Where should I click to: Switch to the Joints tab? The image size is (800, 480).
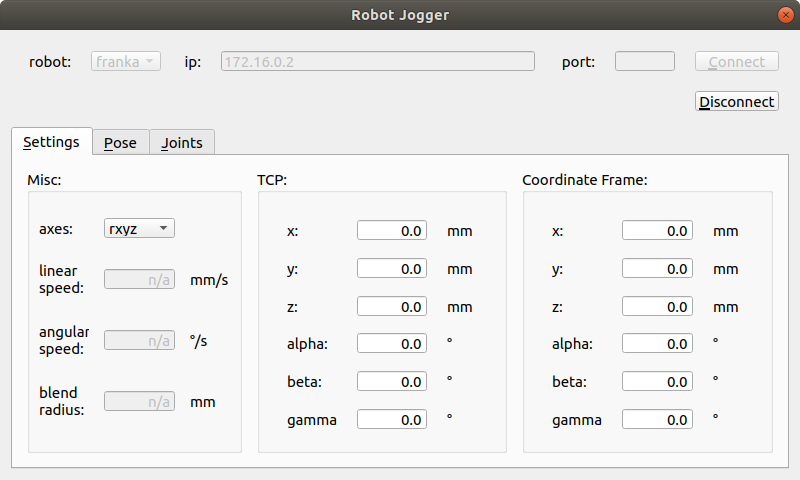tap(182, 142)
